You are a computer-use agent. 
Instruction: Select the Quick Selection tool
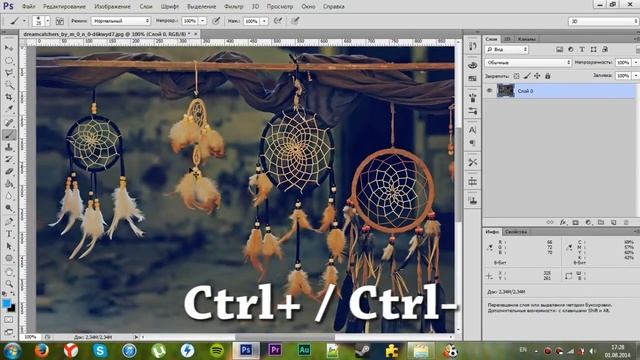click(x=9, y=85)
